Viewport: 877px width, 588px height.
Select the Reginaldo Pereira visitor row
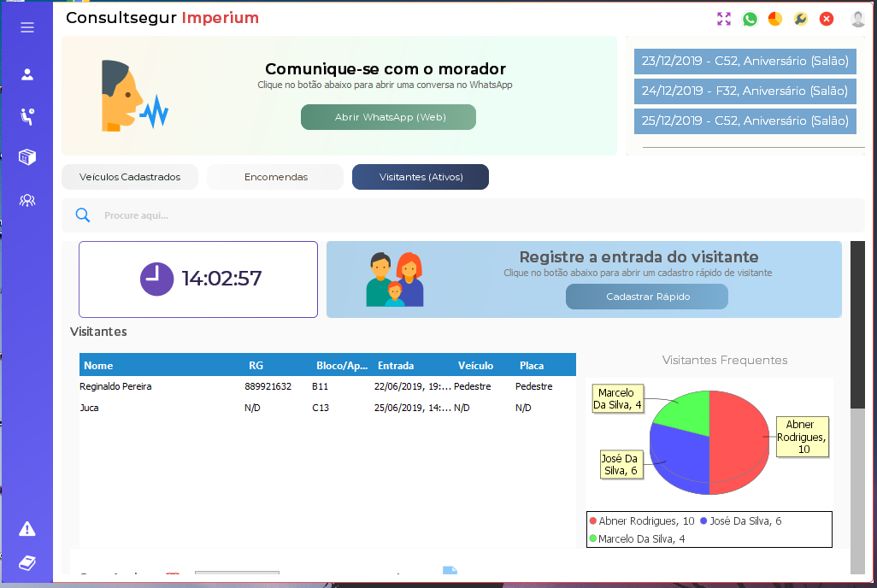(327, 386)
